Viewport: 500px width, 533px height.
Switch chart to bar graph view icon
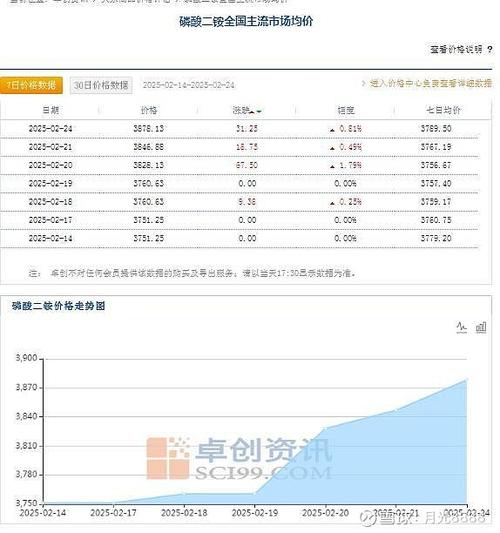coord(481,328)
